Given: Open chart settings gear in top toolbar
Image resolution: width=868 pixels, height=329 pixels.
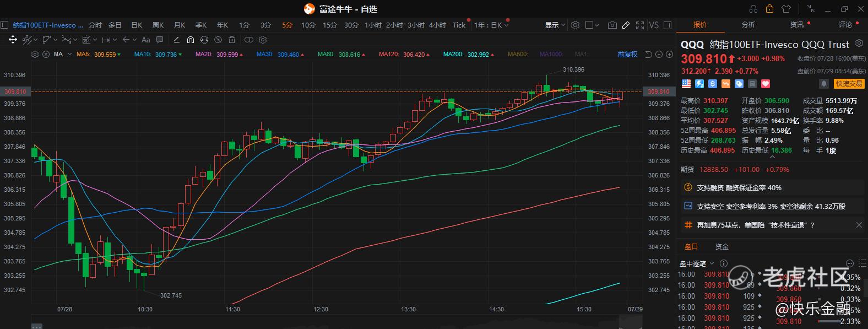Looking at the screenshot, I should tap(576, 25).
